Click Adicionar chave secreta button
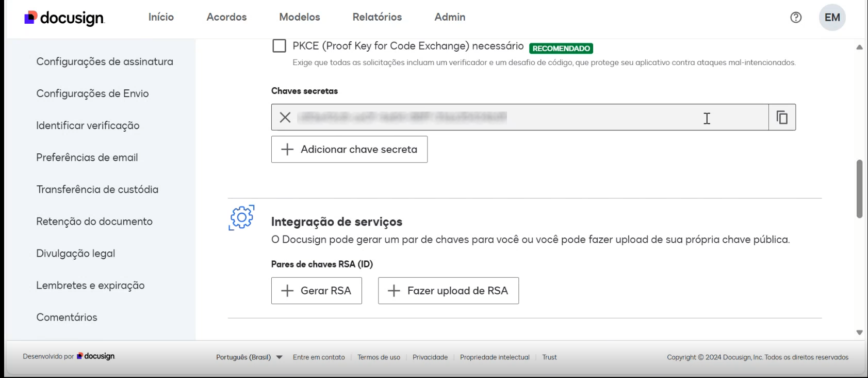868x378 pixels. pos(349,149)
